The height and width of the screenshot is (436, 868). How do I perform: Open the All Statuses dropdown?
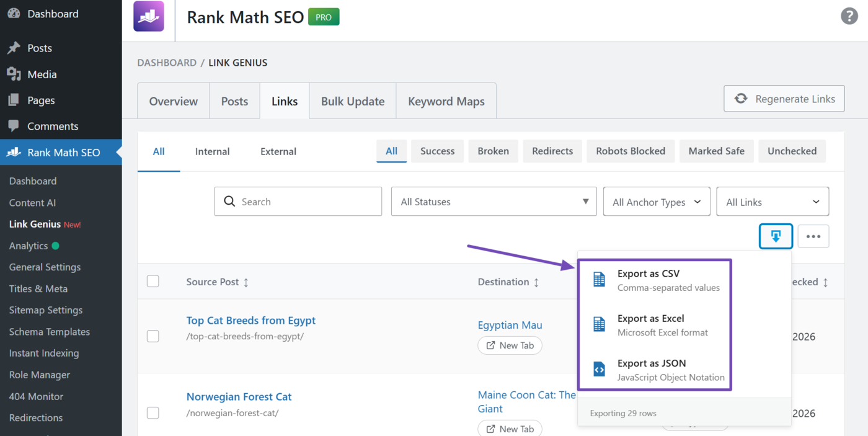tap(494, 202)
